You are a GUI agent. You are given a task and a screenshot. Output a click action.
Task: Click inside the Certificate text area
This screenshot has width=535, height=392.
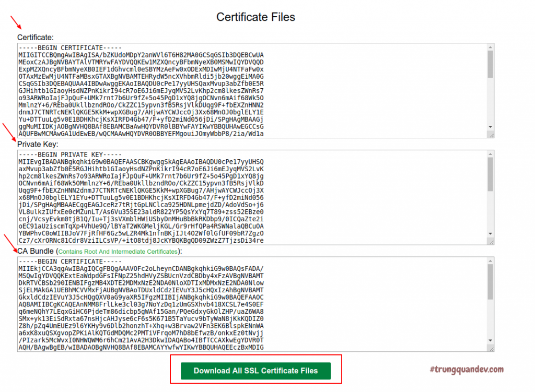(255, 90)
